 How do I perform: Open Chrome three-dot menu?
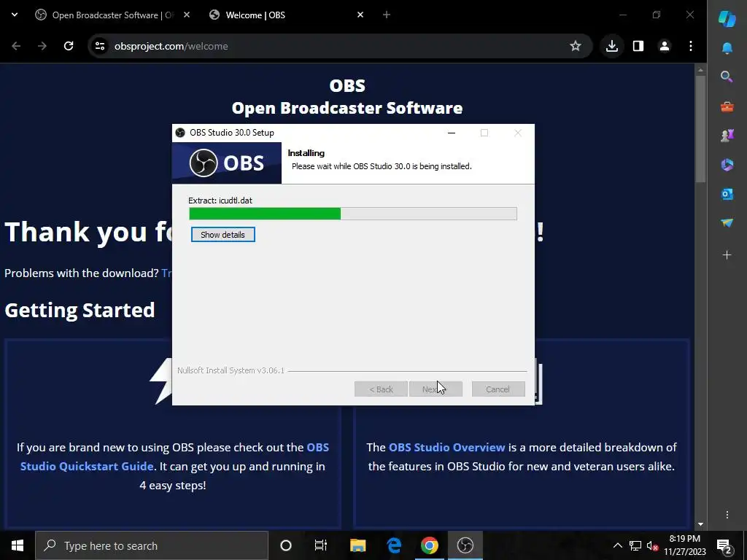tap(691, 46)
